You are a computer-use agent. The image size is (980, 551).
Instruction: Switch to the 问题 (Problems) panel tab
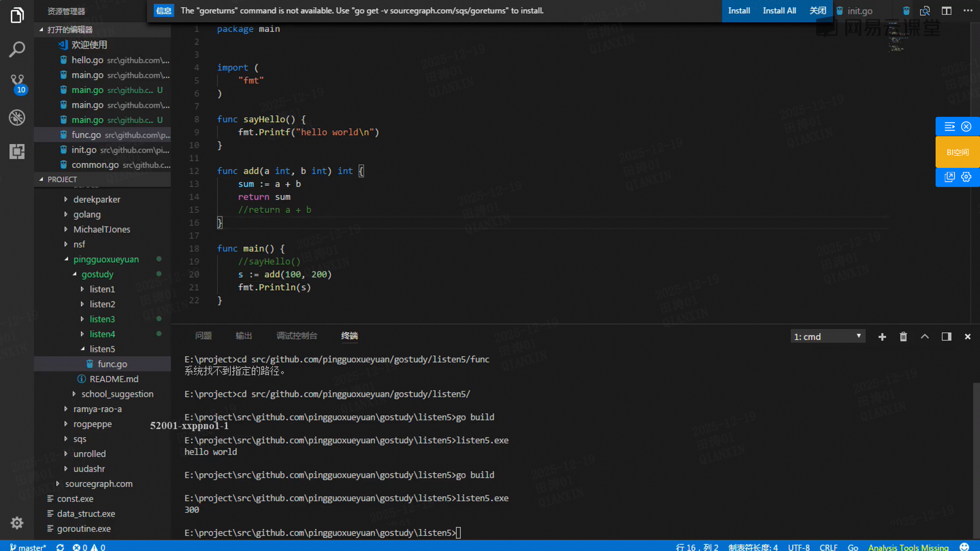coord(203,336)
